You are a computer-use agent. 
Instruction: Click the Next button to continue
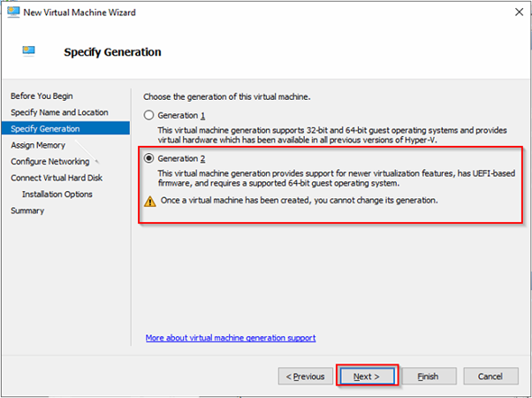tap(366, 376)
